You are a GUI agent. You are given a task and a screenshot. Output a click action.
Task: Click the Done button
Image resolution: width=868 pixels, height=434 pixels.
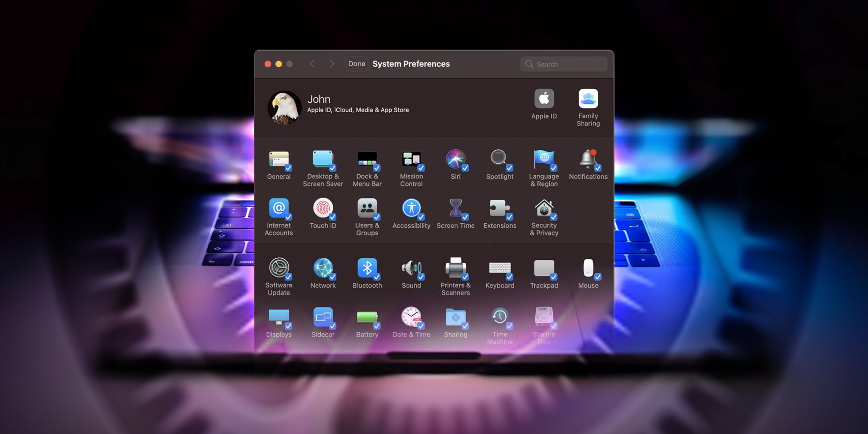click(x=357, y=64)
